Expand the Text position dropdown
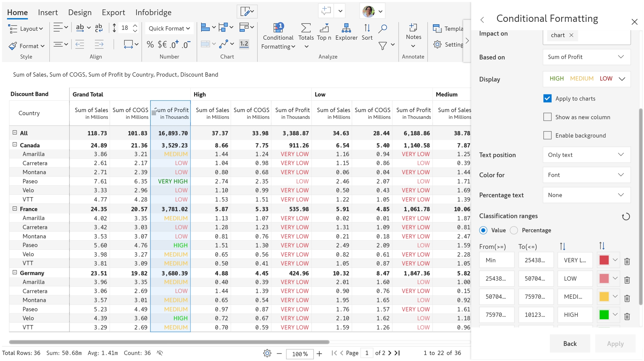The image size is (644, 361). tap(586, 155)
